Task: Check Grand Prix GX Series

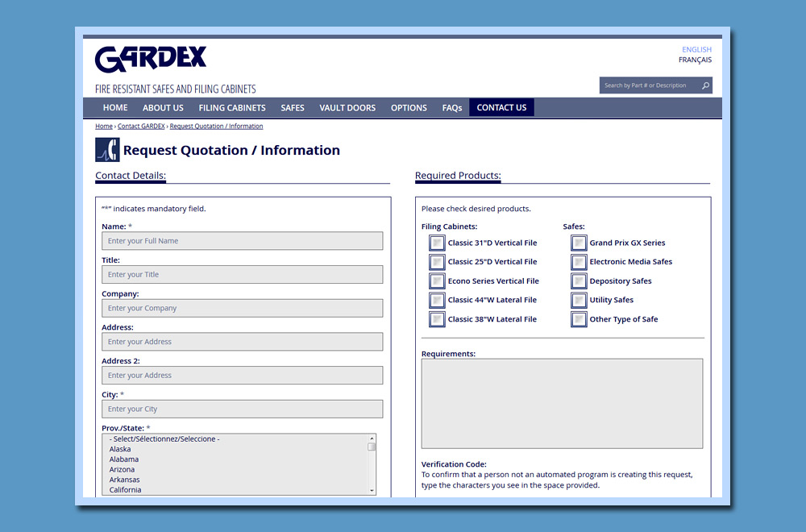Action: tap(579, 243)
